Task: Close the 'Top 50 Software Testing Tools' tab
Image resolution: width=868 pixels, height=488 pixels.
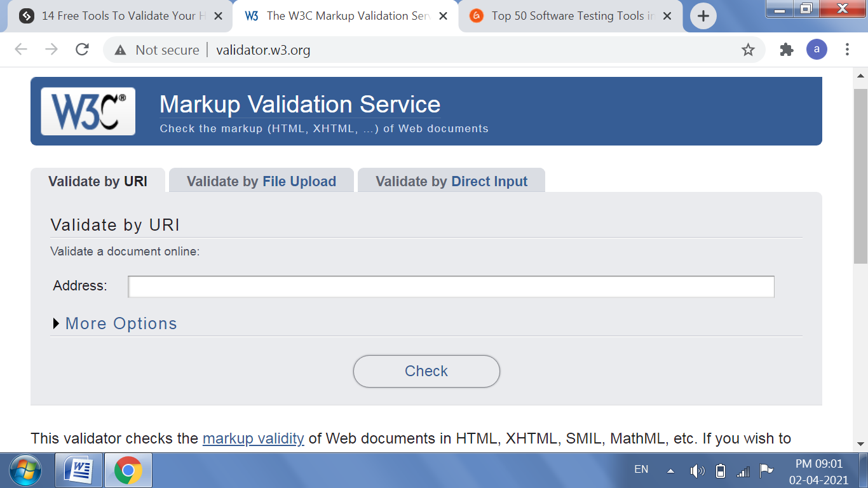Action: pos(667,17)
